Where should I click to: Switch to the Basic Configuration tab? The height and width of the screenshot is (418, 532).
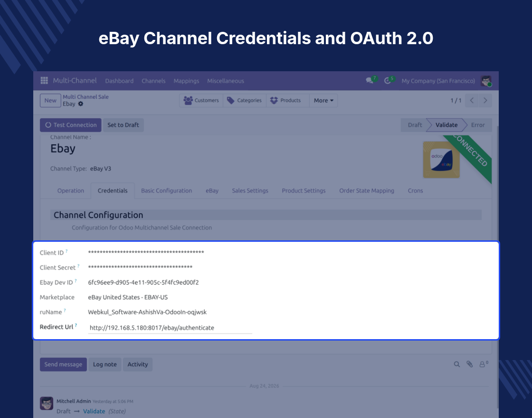(167, 190)
